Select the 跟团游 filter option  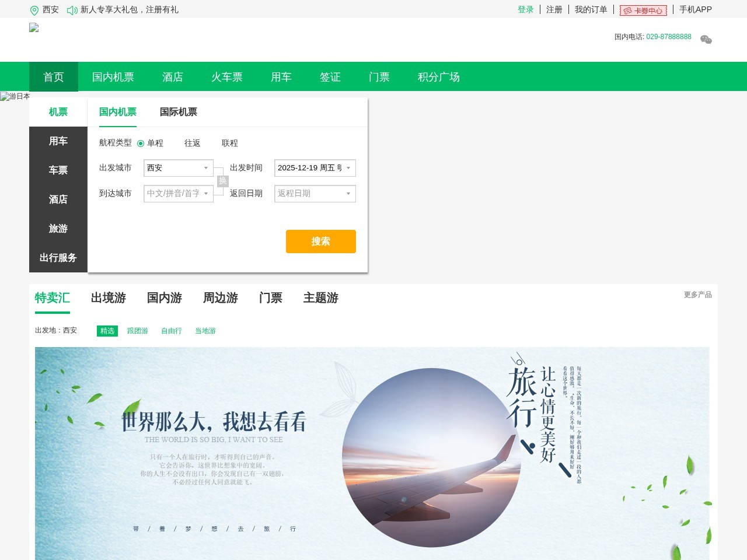pos(138,331)
